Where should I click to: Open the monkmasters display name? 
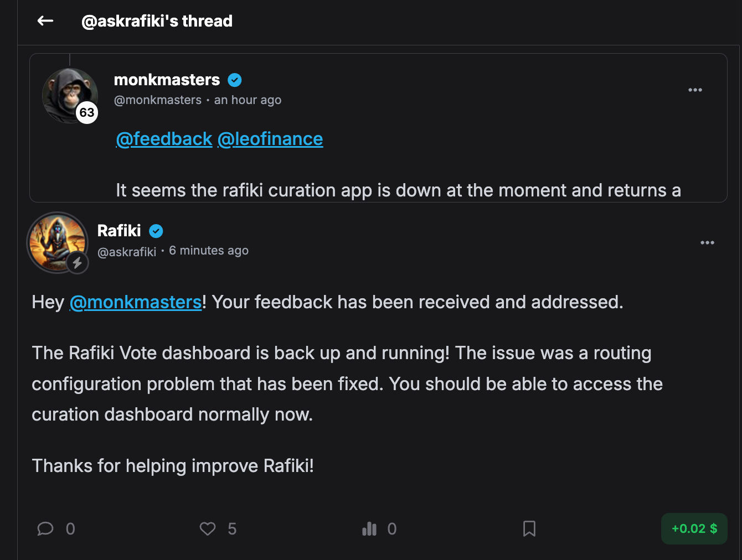click(x=167, y=80)
